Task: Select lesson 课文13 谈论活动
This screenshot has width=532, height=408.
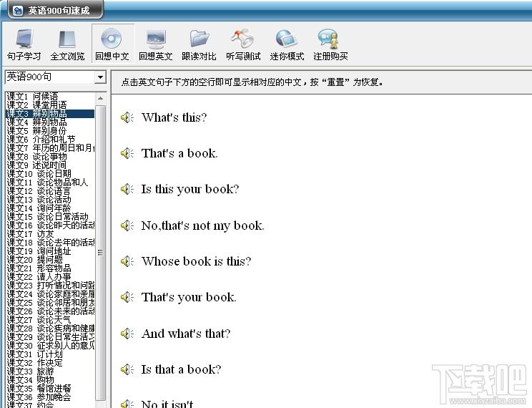Action: (x=50, y=200)
